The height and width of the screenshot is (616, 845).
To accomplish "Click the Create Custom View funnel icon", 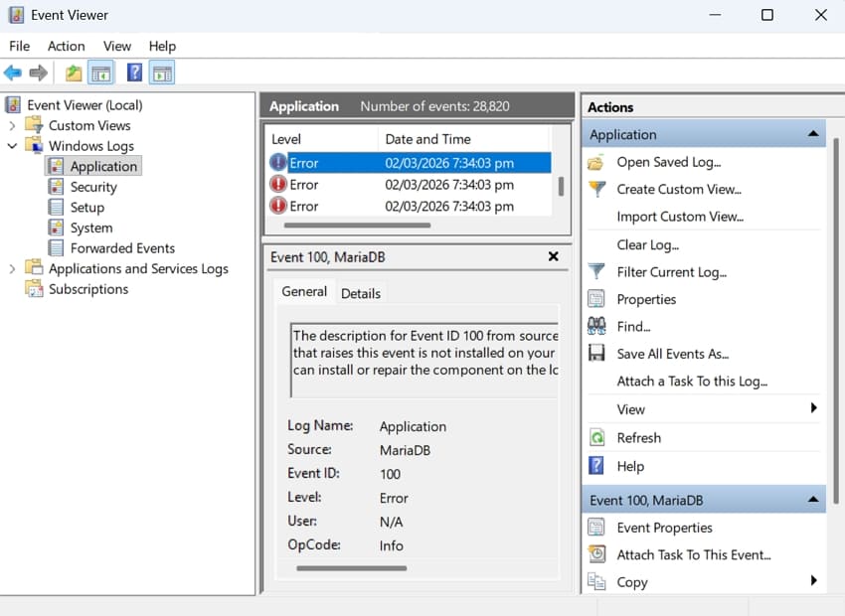I will point(596,189).
